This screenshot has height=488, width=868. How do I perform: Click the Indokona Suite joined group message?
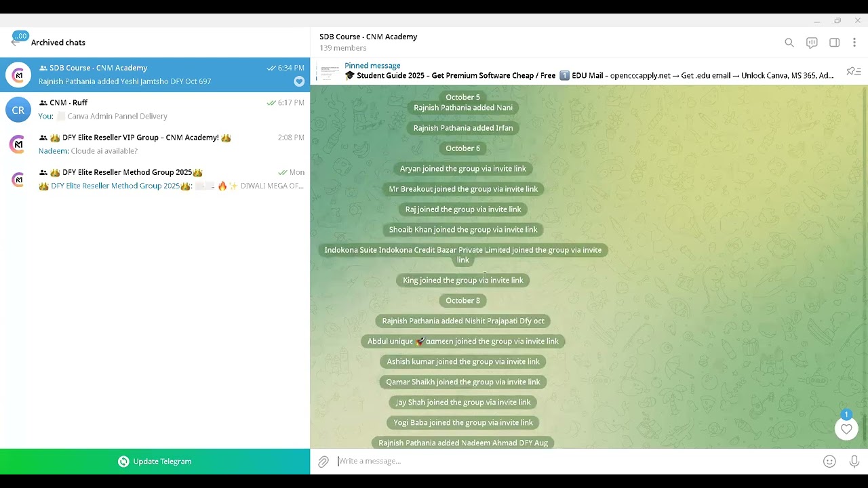click(463, 255)
